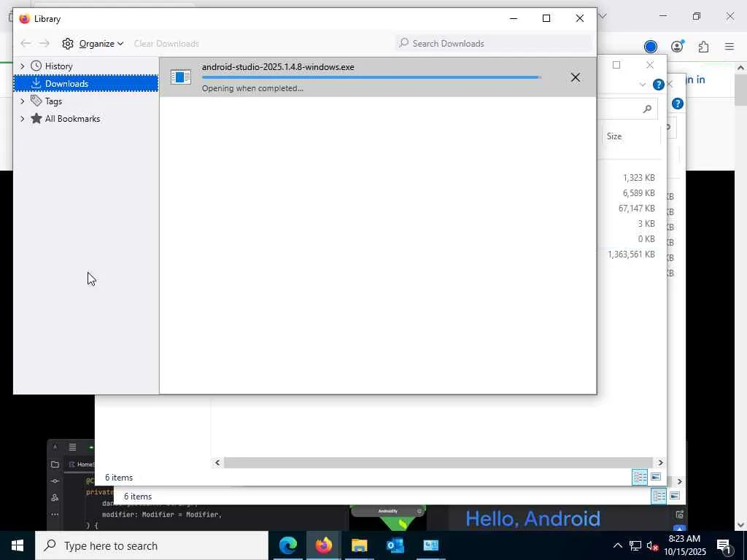Click the android-studio-2025.1.4.8-windows.exe file name
Image resolution: width=747 pixels, height=560 pixels.
point(278,67)
